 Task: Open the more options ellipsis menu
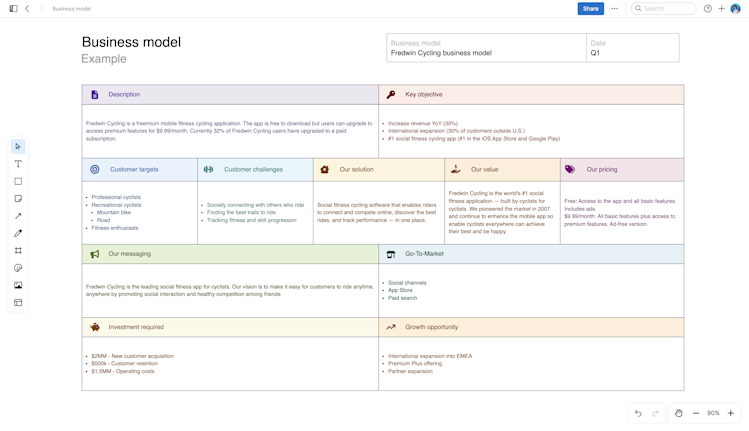pyautogui.click(x=615, y=9)
